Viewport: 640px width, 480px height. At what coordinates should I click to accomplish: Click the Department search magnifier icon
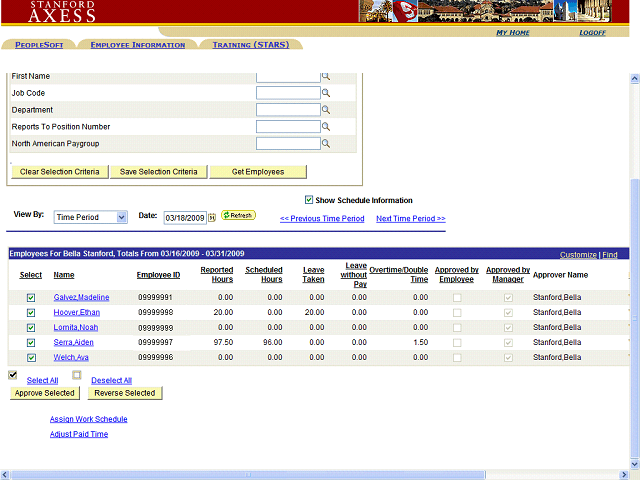point(325,110)
